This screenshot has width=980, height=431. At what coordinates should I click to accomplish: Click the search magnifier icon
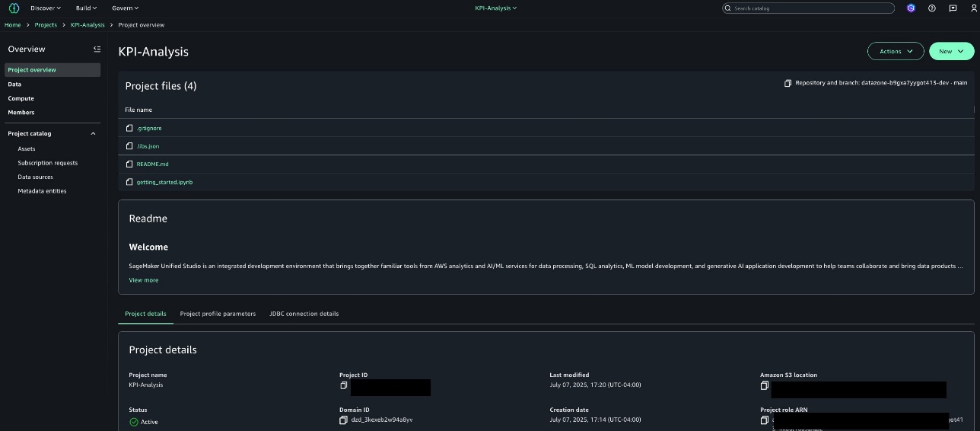[x=729, y=8]
